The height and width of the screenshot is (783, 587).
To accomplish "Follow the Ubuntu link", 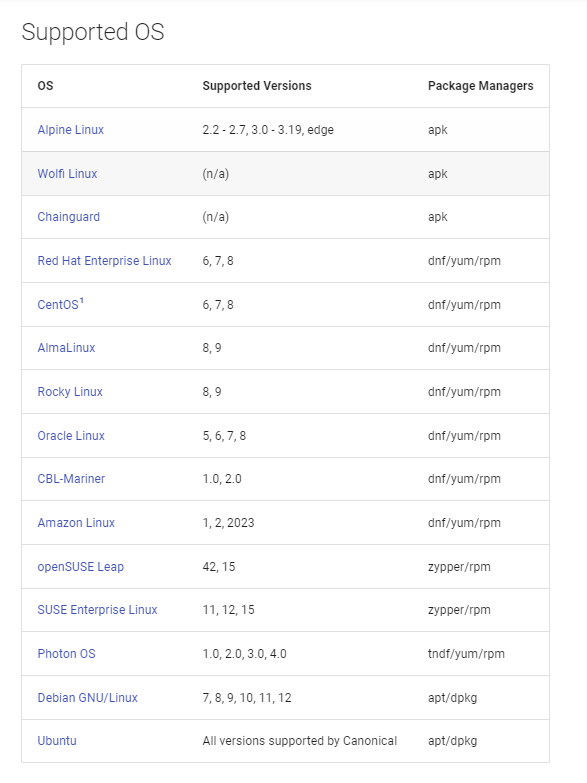I will (57, 741).
